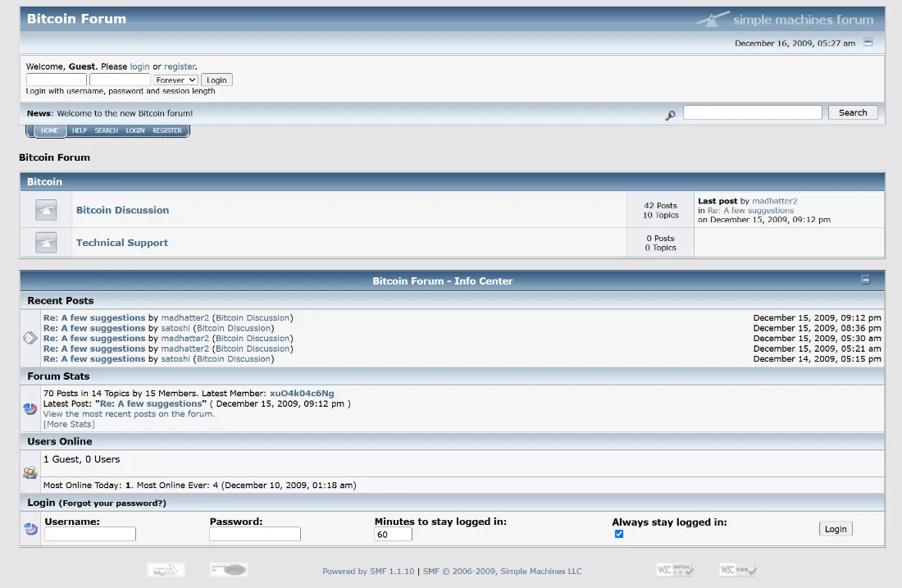
Task: Click the register link in the welcome message
Action: coord(180,66)
